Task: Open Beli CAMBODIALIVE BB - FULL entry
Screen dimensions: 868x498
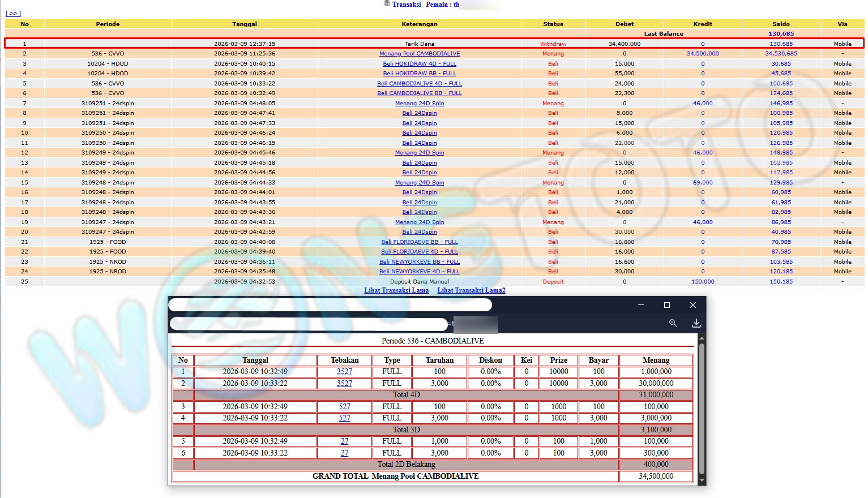Action: click(419, 93)
